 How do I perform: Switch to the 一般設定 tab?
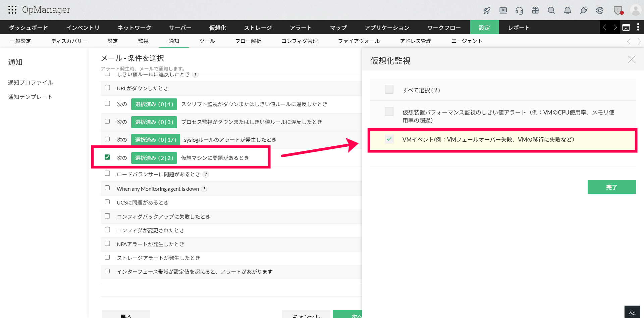[20, 41]
